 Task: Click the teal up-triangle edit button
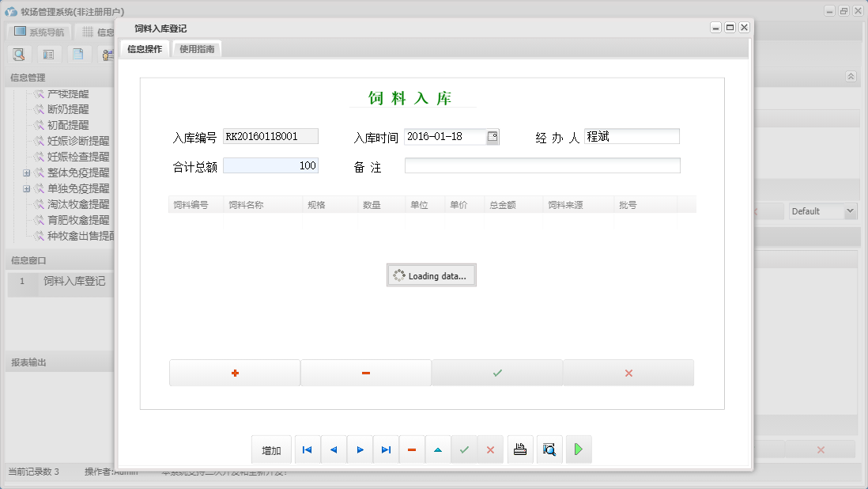[x=438, y=449]
